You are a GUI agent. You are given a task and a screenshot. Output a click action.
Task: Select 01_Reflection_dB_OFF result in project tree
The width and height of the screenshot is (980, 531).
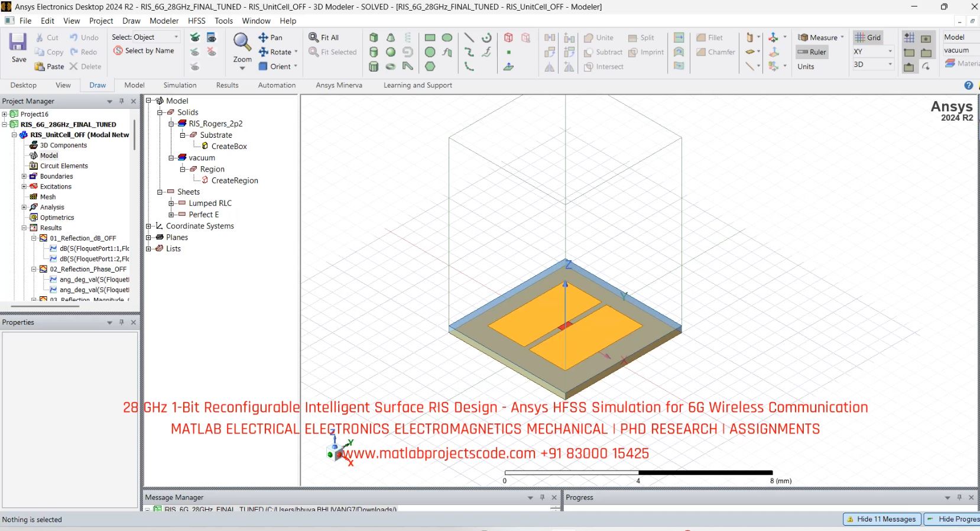(x=83, y=238)
